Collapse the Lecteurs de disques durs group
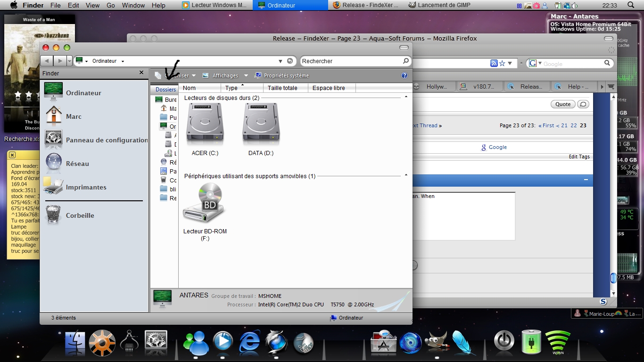Viewport: 644px width, 362px height. (x=406, y=97)
